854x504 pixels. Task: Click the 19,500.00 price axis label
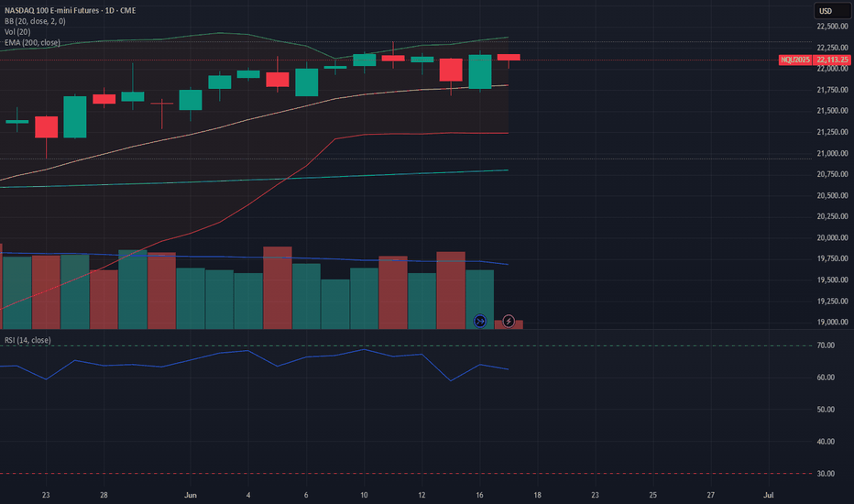click(x=832, y=279)
